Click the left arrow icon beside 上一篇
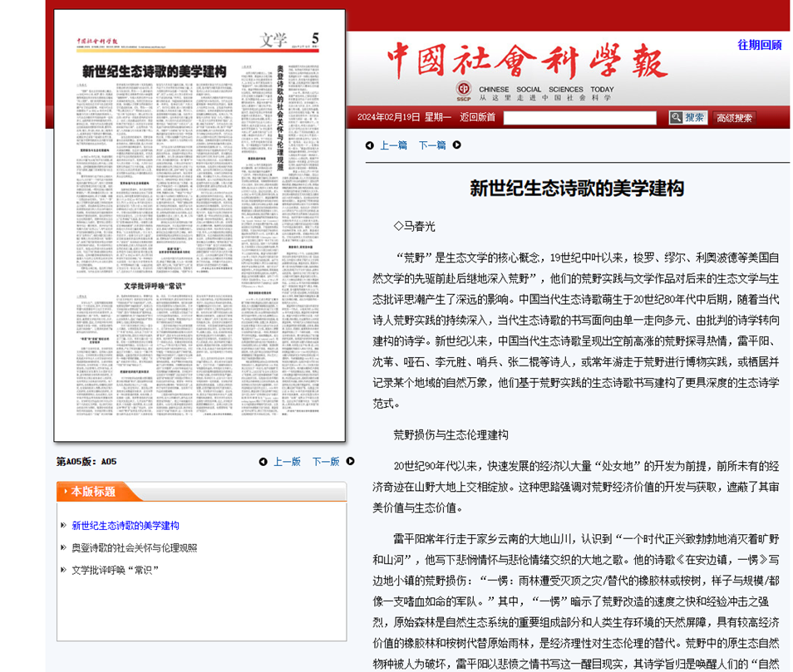 tap(370, 145)
